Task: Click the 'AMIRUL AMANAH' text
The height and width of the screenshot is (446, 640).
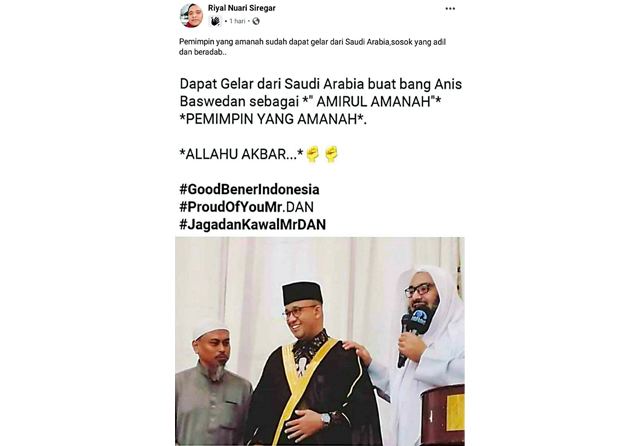Action: pos(373,102)
